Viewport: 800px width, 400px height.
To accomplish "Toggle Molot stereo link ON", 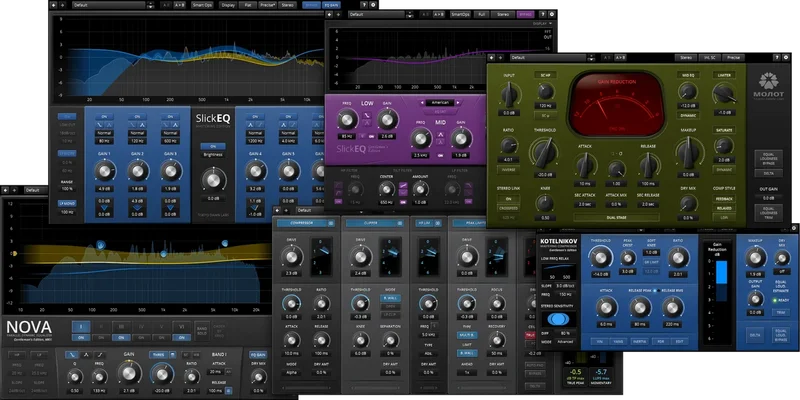I will point(508,198).
